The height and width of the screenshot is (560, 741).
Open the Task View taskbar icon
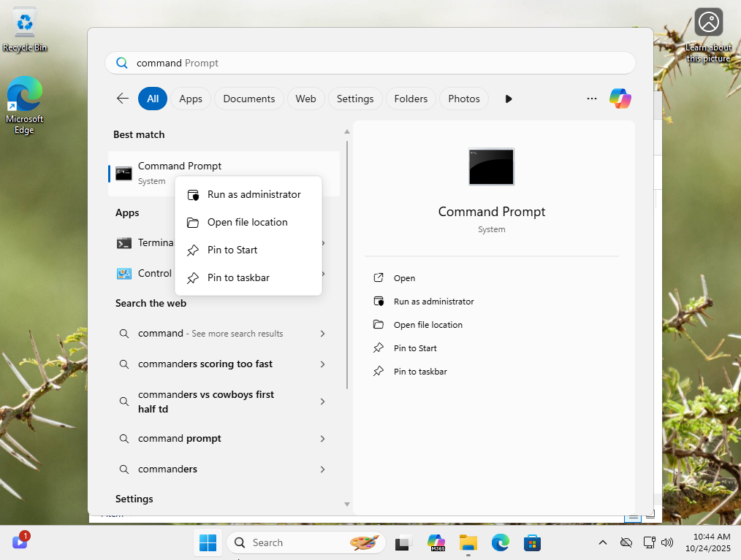point(403,542)
